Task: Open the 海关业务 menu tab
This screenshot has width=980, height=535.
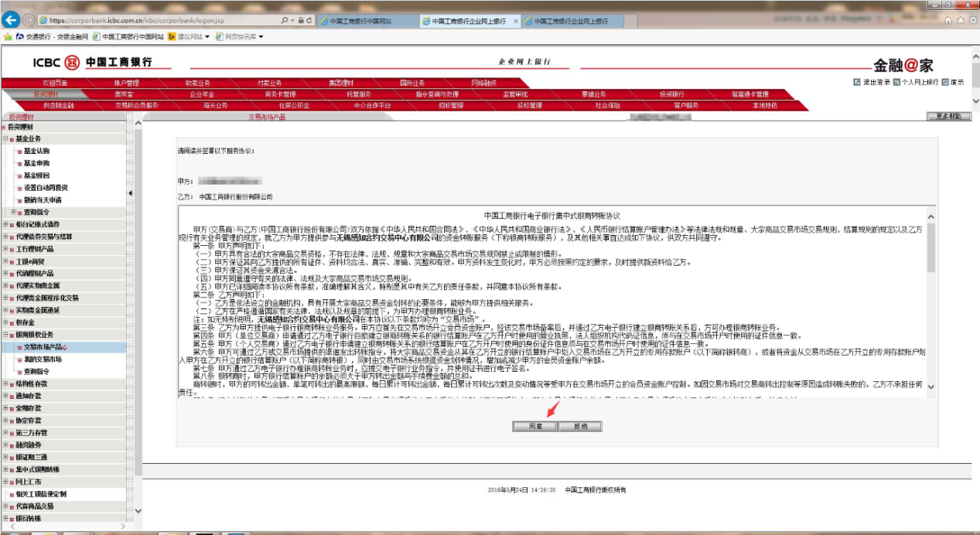Action: point(216,105)
